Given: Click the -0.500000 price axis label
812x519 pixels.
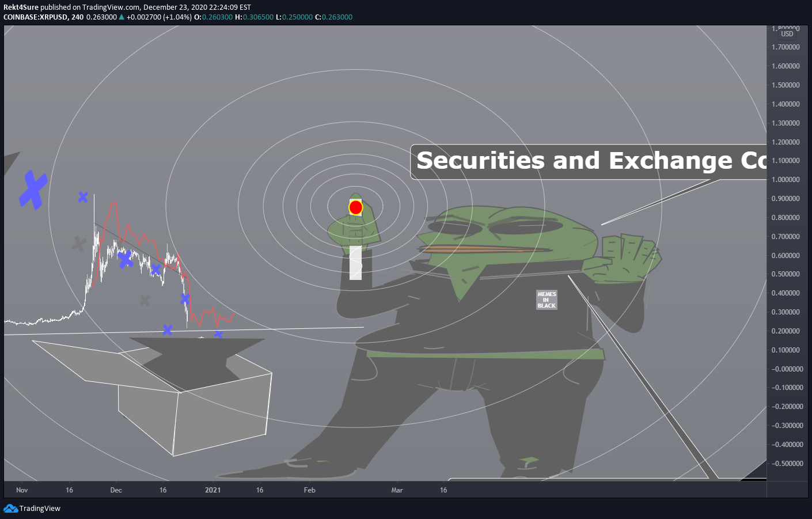Looking at the screenshot, I should pos(787,464).
